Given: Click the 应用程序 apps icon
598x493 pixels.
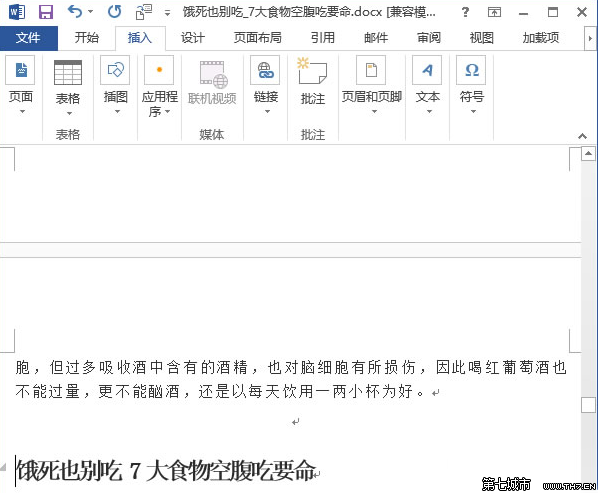Looking at the screenshot, I should tap(159, 70).
